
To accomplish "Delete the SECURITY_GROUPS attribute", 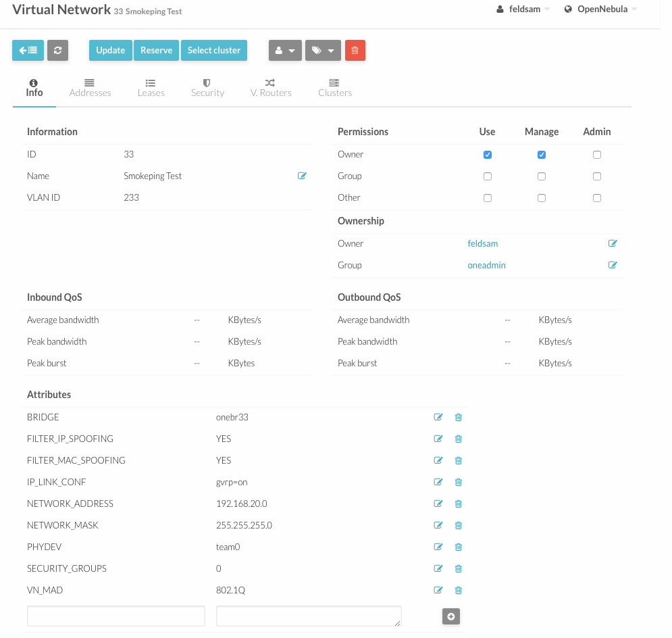I will tap(458, 568).
